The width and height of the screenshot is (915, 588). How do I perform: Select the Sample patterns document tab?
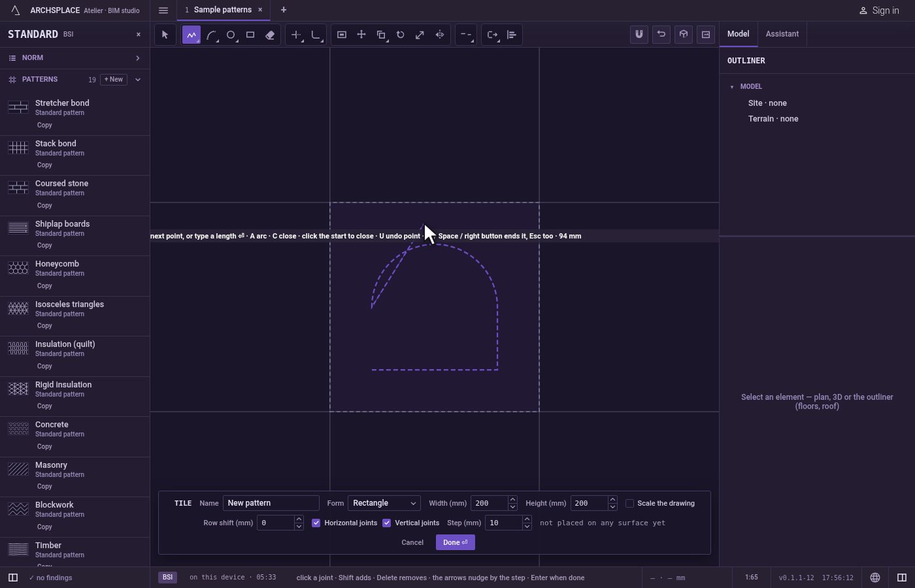coord(223,10)
